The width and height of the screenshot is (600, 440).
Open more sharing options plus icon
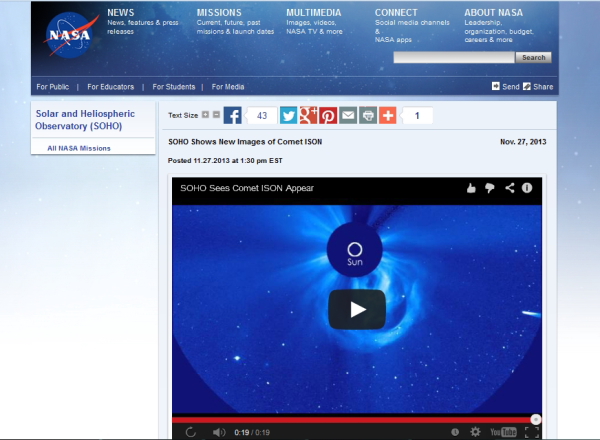pyautogui.click(x=388, y=116)
